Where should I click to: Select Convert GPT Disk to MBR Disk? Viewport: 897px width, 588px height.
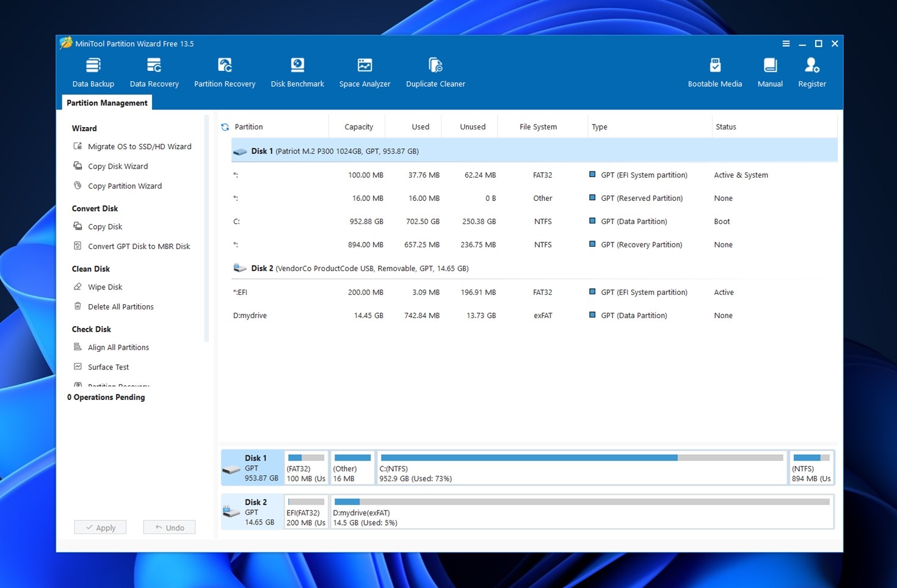[139, 246]
